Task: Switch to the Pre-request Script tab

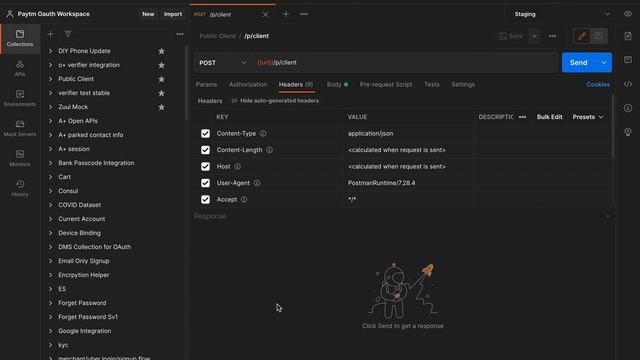Action: tap(386, 84)
